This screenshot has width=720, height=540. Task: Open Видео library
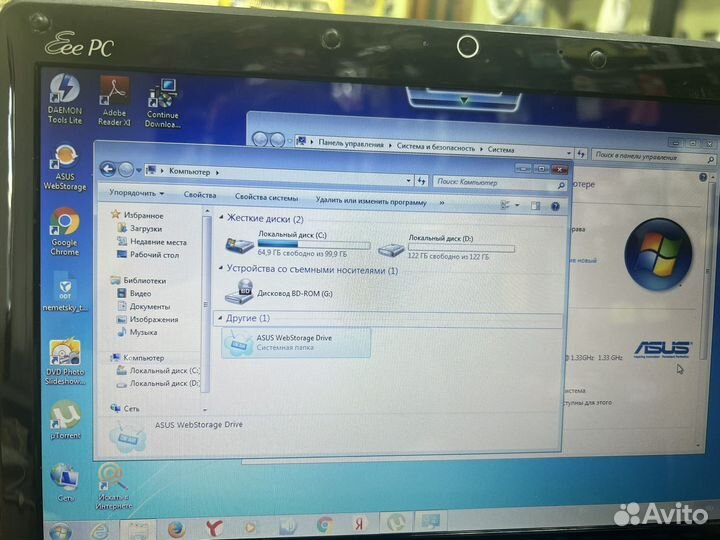tap(140, 293)
